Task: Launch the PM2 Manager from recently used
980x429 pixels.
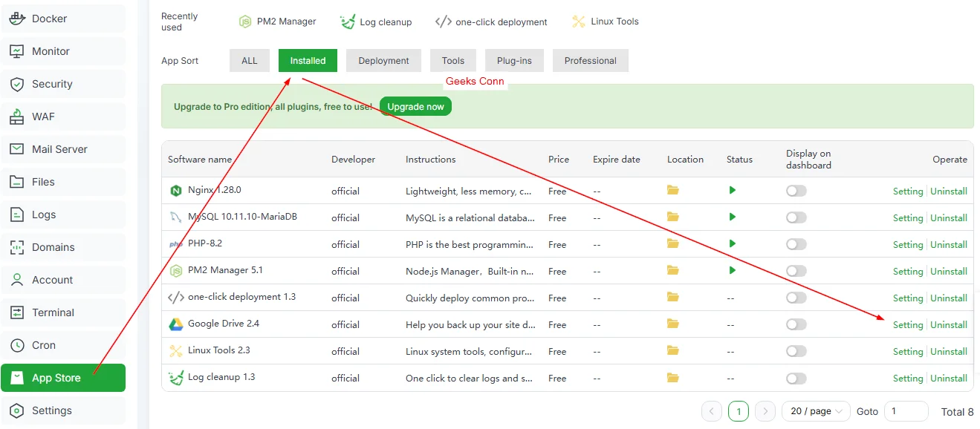Action: point(277,22)
